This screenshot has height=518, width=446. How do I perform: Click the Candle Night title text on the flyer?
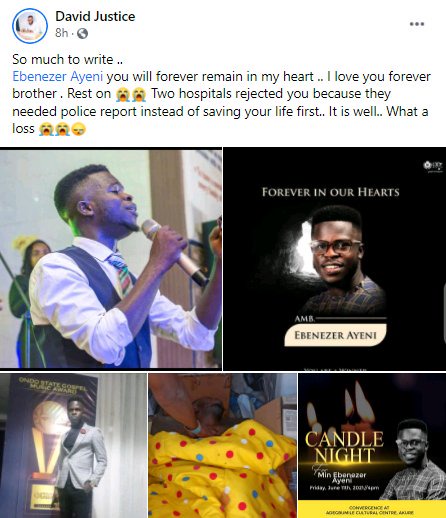[344, 447]
